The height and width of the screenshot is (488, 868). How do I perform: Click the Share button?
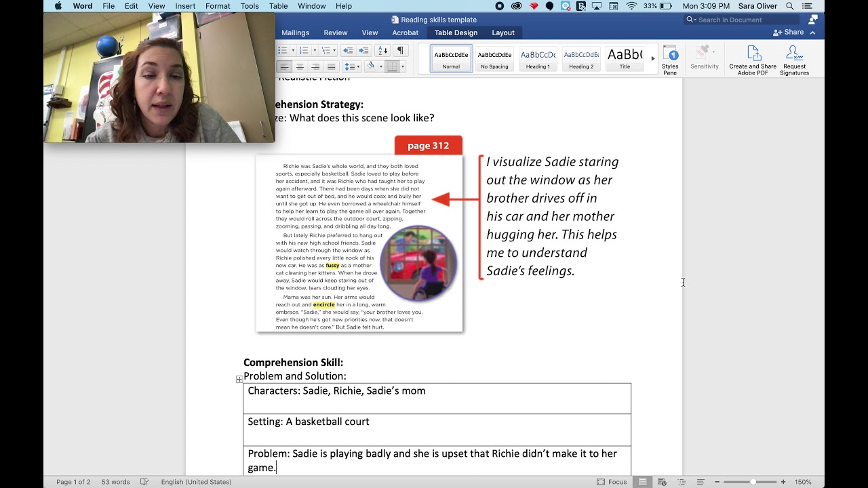(x=789, y=33)
